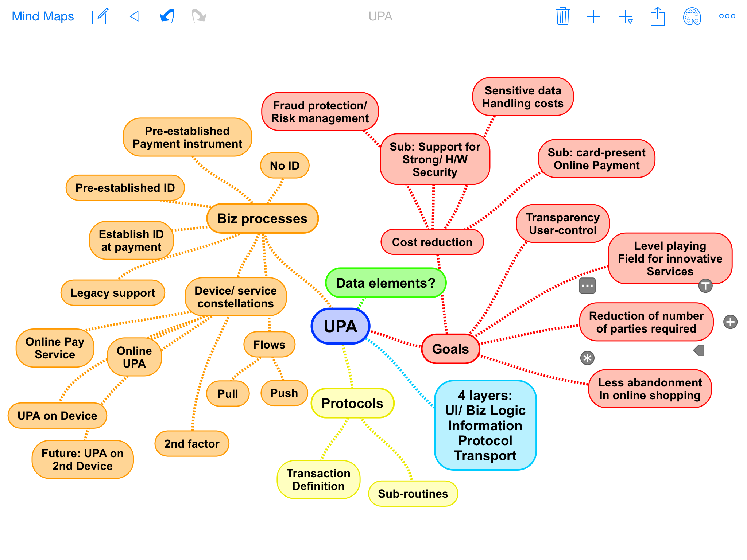Go back to Mind Maps list
Screen dimensions: 747x560
tap(43, 16)
